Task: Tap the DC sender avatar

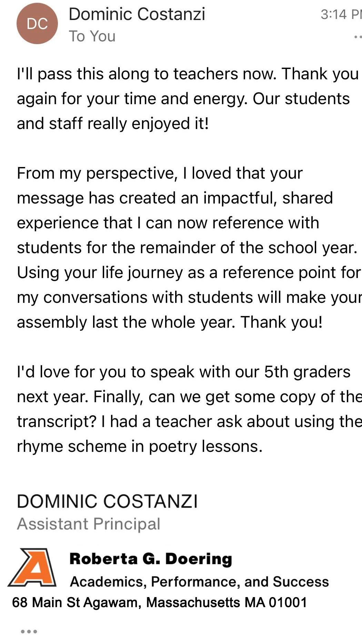Action: click(x=37, y=24)
